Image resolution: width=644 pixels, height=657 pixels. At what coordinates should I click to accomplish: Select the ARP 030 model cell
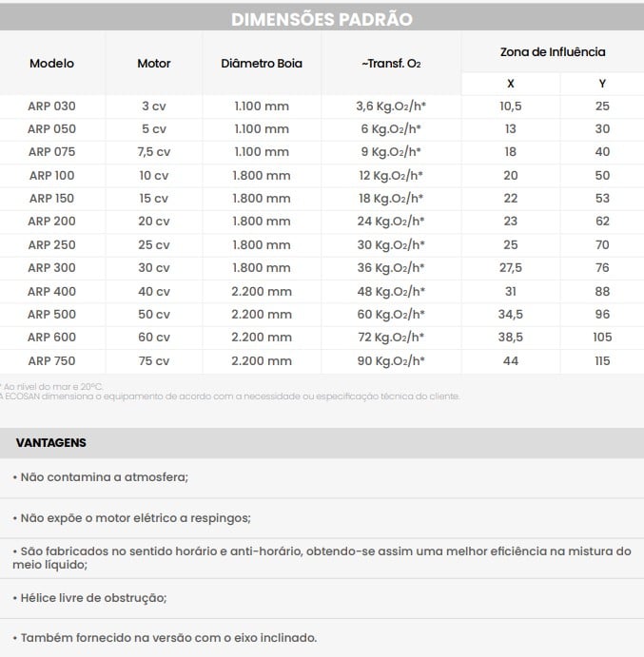point(51,106)
